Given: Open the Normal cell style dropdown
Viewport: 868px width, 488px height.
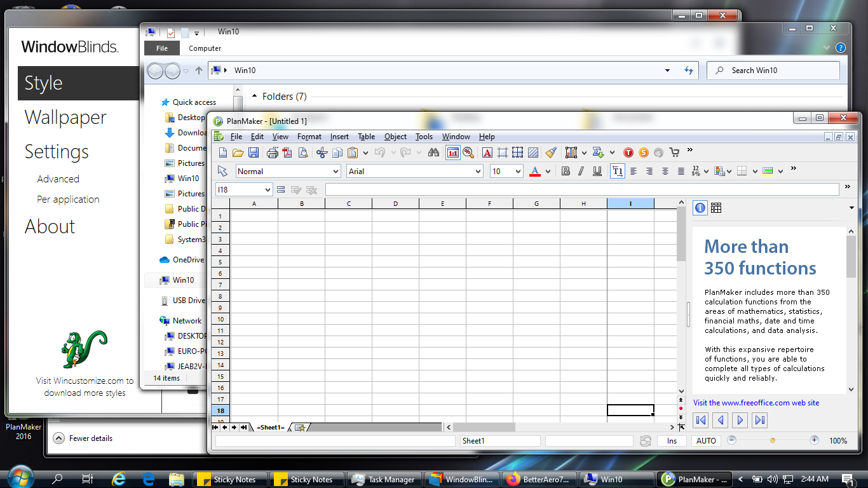Looking at the screenshot, I should (x=336, y=172).
